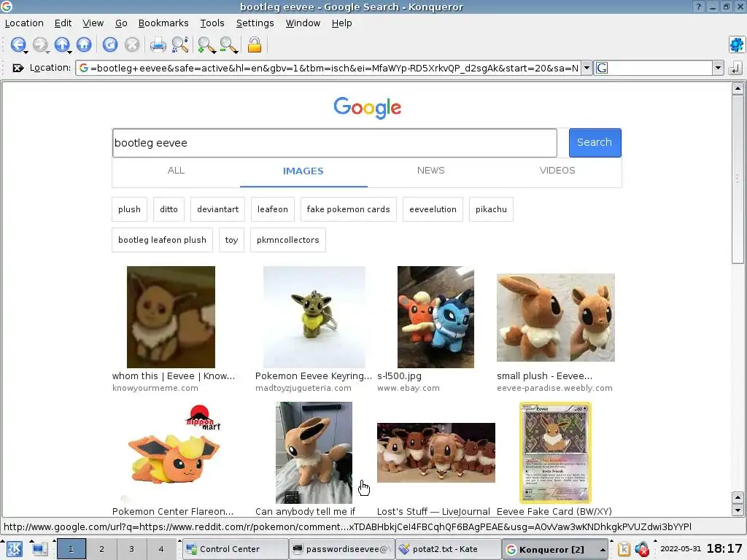The height and width of the screenshot is (560, 747).
Task: Click eeveelution suggestion chip
Action: (x=433, y=209)
